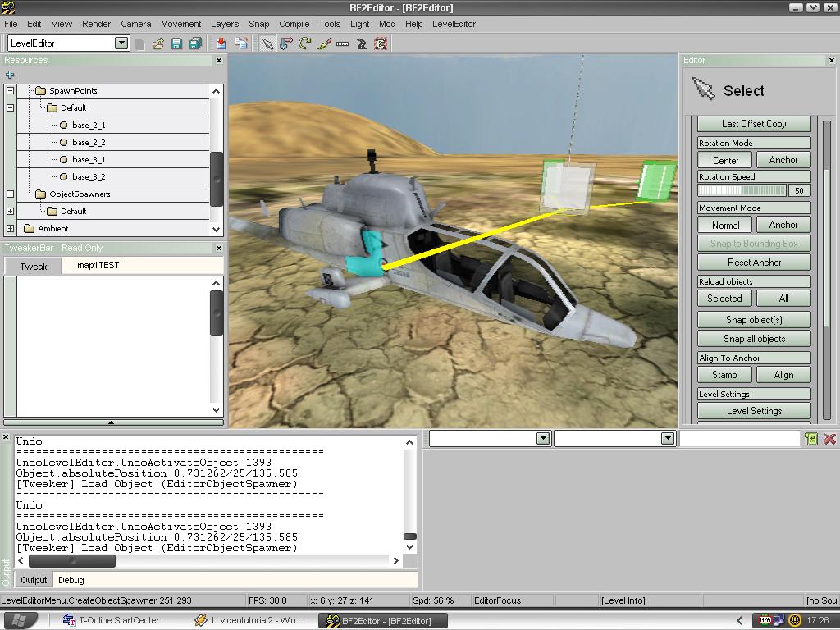
Task: Switch Movement Mode to Anchor
Action: [783, 225]
